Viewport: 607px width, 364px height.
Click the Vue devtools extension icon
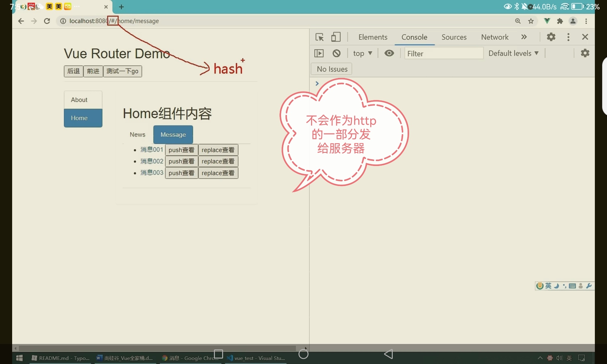547,21
